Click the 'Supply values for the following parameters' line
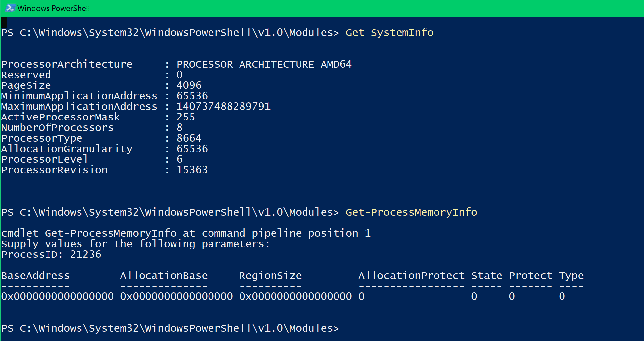The height and width of the screenshot is (341, 644). [136, 244]
